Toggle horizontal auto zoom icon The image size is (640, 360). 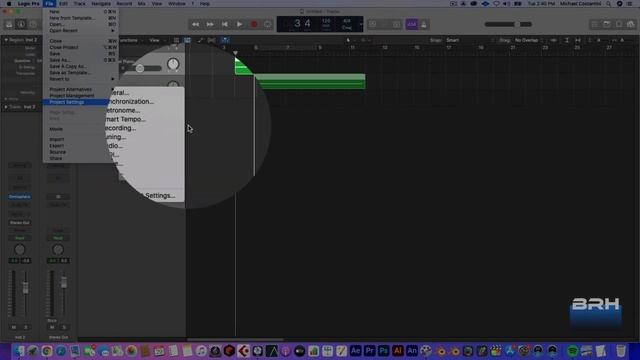(x=578, y=40)
